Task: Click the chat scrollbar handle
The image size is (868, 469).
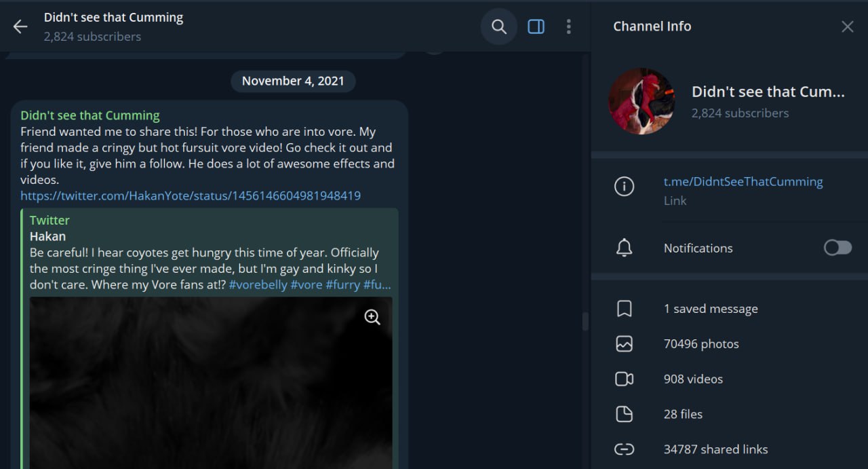Action: [x=585, y=322]
